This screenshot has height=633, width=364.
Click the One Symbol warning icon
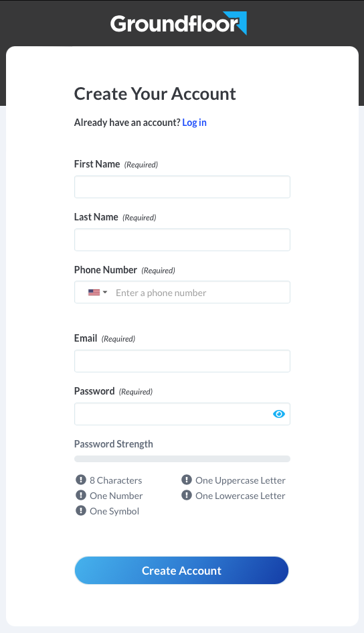click(x=81, y=510)
